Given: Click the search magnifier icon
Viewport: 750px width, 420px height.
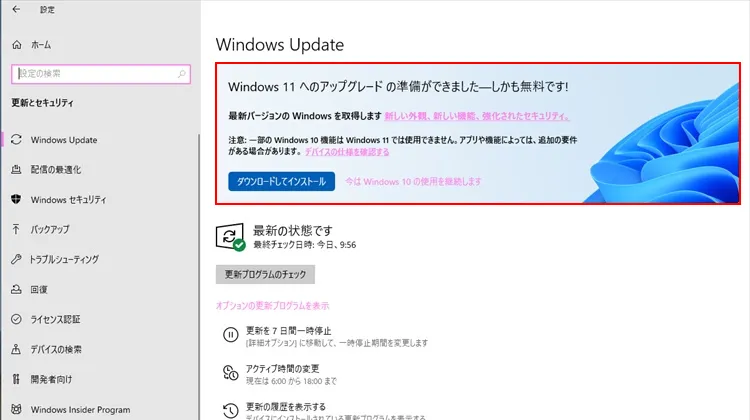Looking at the screenshot, I should tap(182, 74).
